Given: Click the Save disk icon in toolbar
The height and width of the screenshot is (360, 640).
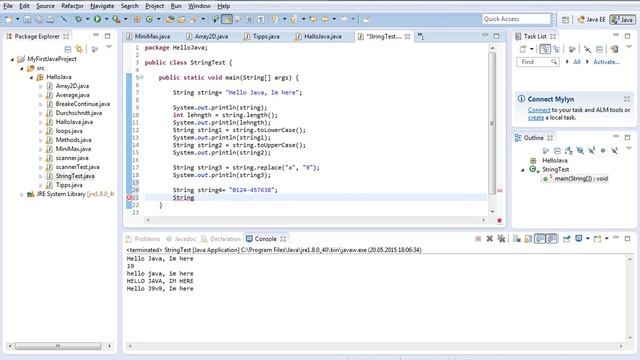Looking at the screenshot, I should [27, 19].
